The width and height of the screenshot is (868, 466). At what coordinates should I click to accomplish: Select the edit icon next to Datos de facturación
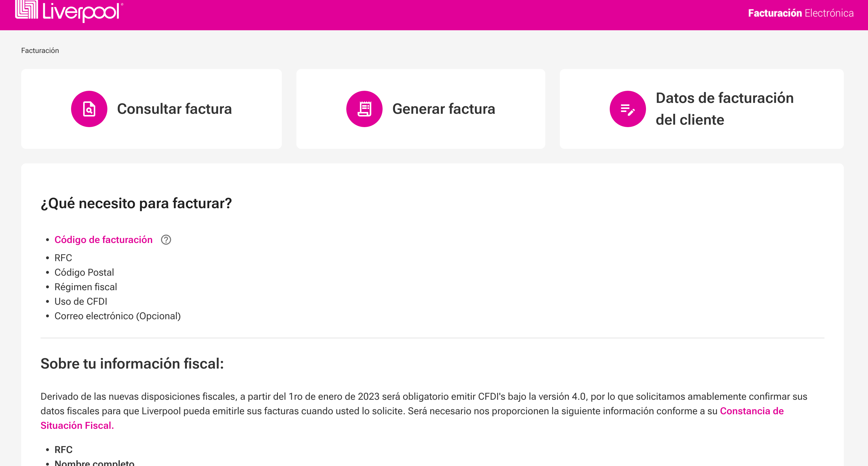click(628, 109)
